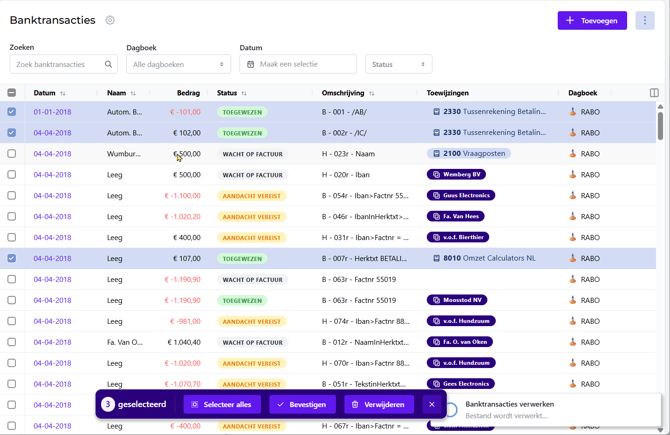Click calendar icon in Datum filter
Image resolution: width=670 pixels, height=435 pixels.
coord(250,64)
